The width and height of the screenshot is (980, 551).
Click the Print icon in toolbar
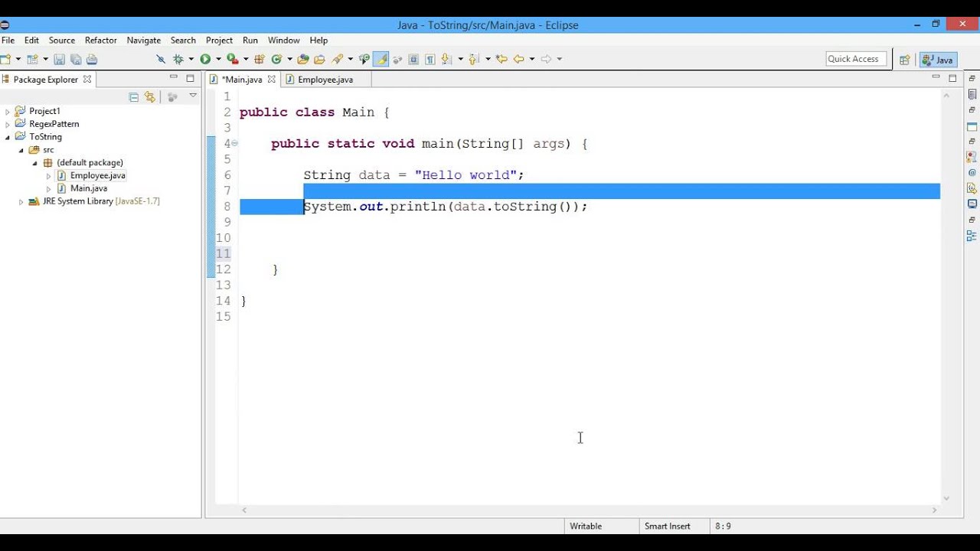pyautogui.click(x=92, y=59)
